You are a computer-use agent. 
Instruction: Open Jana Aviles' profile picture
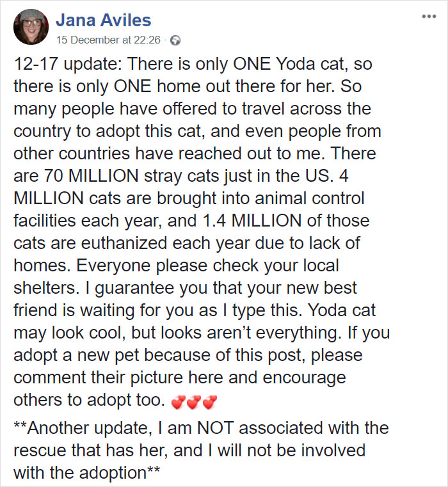tap(31, 27)
